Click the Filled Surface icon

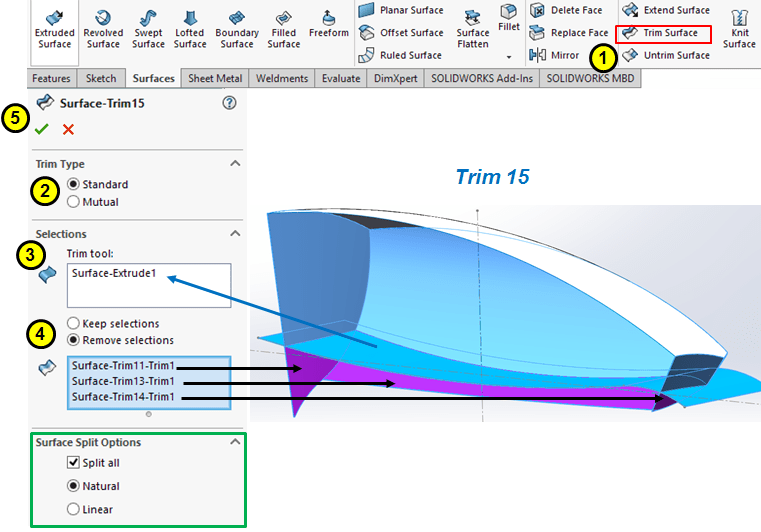(284, 28)
